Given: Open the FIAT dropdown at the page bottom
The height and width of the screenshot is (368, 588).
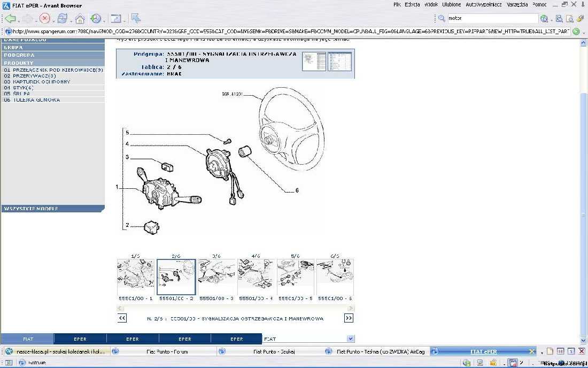Looking at the screenshot, I should tap(350, 339).
